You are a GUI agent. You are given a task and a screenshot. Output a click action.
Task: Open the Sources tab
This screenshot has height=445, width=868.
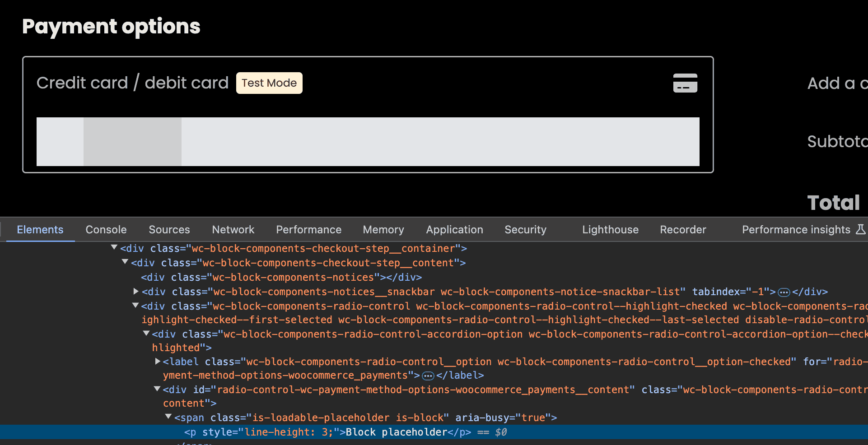pos(169,230)
